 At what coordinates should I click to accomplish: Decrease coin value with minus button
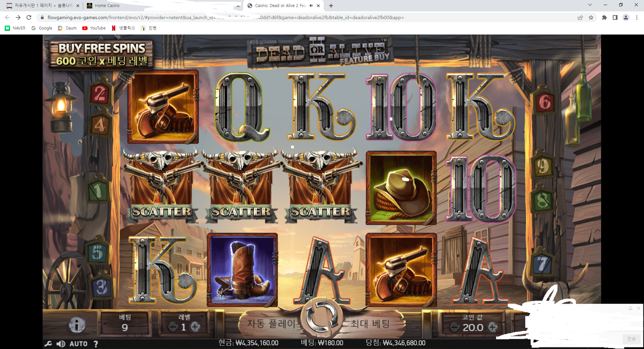tap(454, 327)
